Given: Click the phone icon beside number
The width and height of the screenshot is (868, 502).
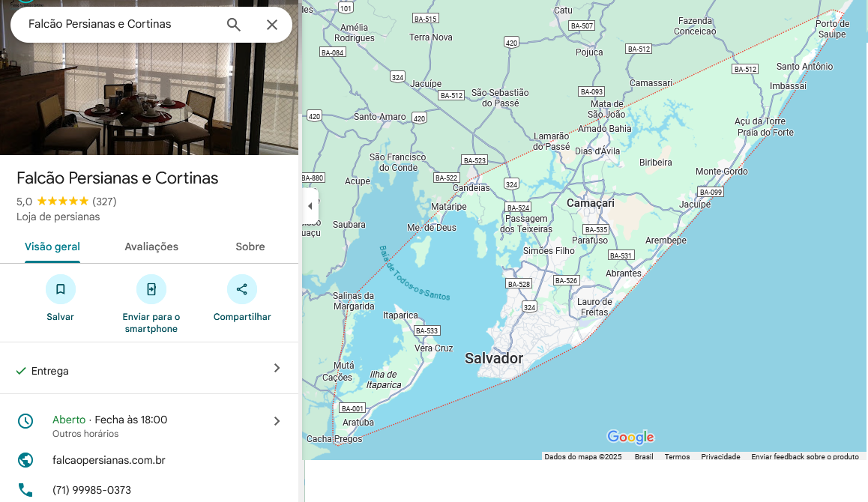Looking at the screenshot, I should point(25,490).
